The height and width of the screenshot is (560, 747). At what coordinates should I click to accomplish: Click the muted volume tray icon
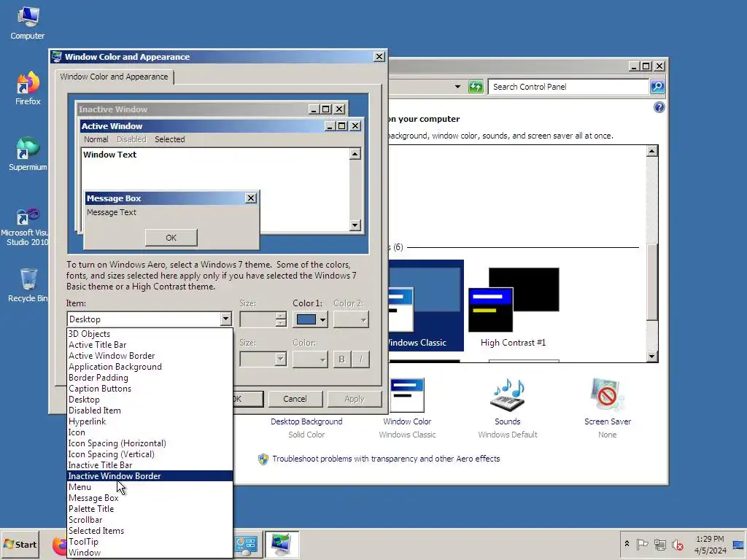[677, 544]
